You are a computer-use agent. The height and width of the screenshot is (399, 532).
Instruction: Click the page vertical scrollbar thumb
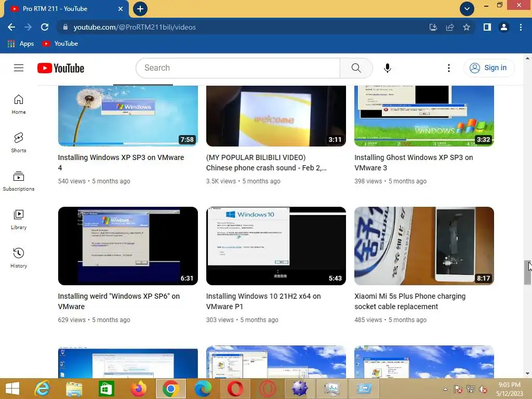[527, 272]
